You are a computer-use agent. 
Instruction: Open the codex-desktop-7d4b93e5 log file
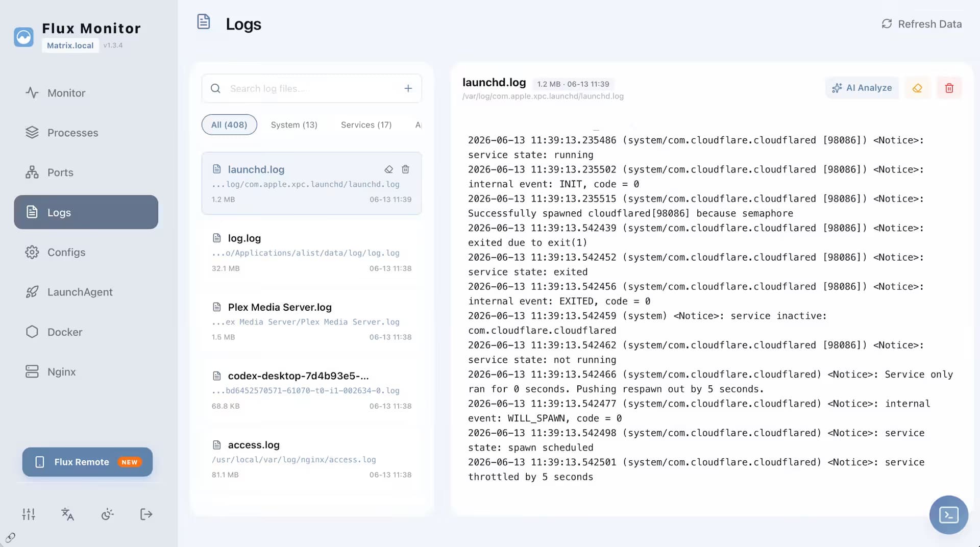(311, 390)
